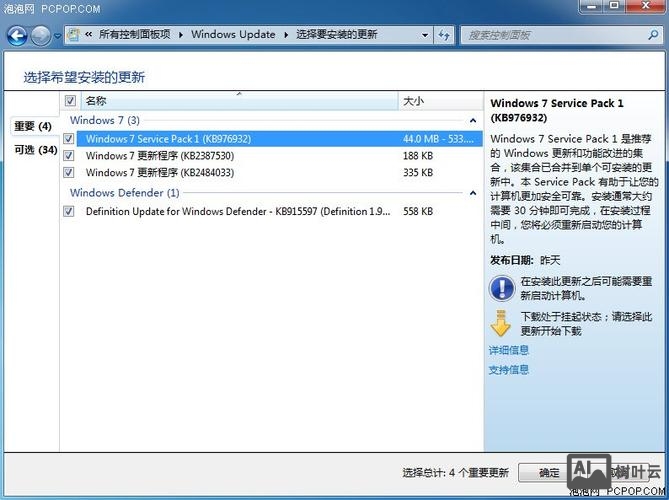Switch to 可选 (34) tab
669x500 pixels.
pos(35,150)
